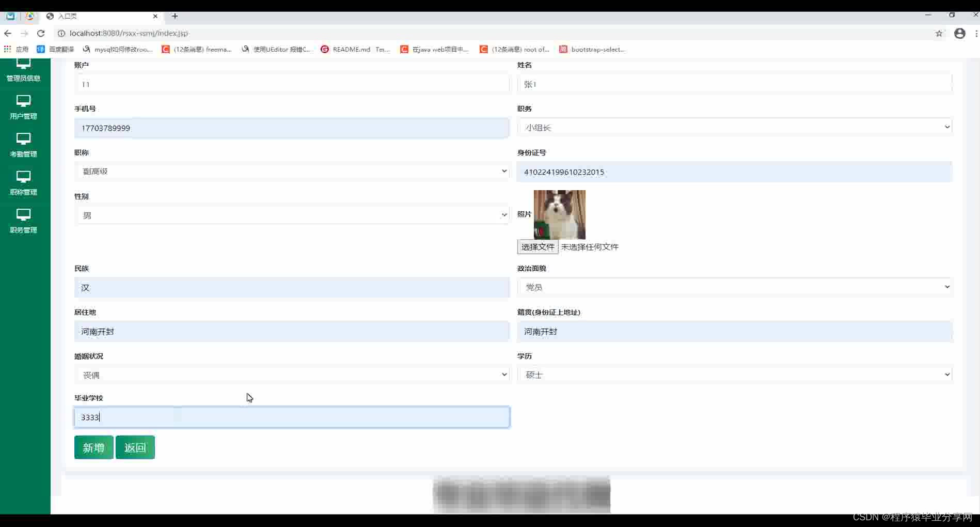Expand the 职称 dropdown showing 副高级
Screen dimensions: 980x527
click(292, 171)
